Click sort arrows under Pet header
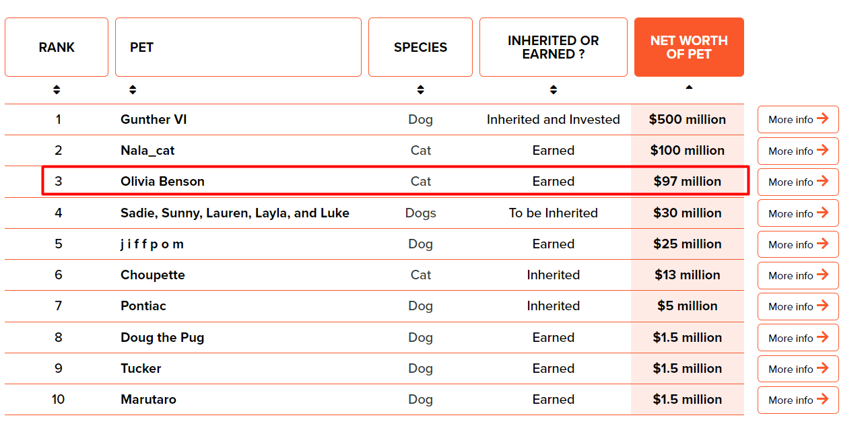This screenshot has height=428, width=868. 133,90
